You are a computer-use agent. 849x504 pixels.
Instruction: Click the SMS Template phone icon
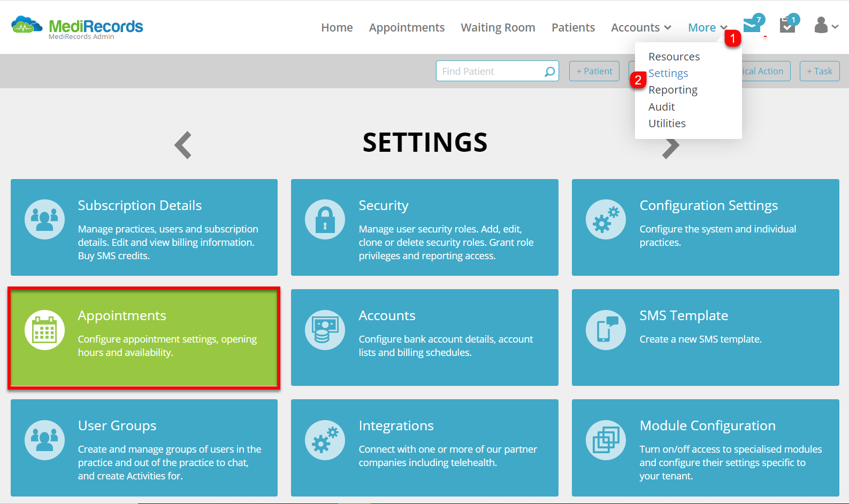[x=606, y=330]
